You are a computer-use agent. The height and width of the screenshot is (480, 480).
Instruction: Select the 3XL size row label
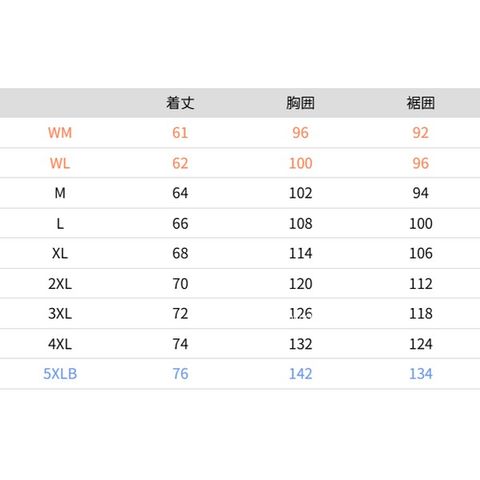click(60, 314)
